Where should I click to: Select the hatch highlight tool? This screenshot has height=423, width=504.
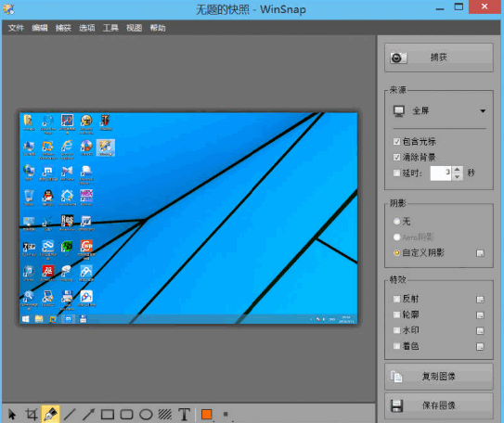click(165, 415)
